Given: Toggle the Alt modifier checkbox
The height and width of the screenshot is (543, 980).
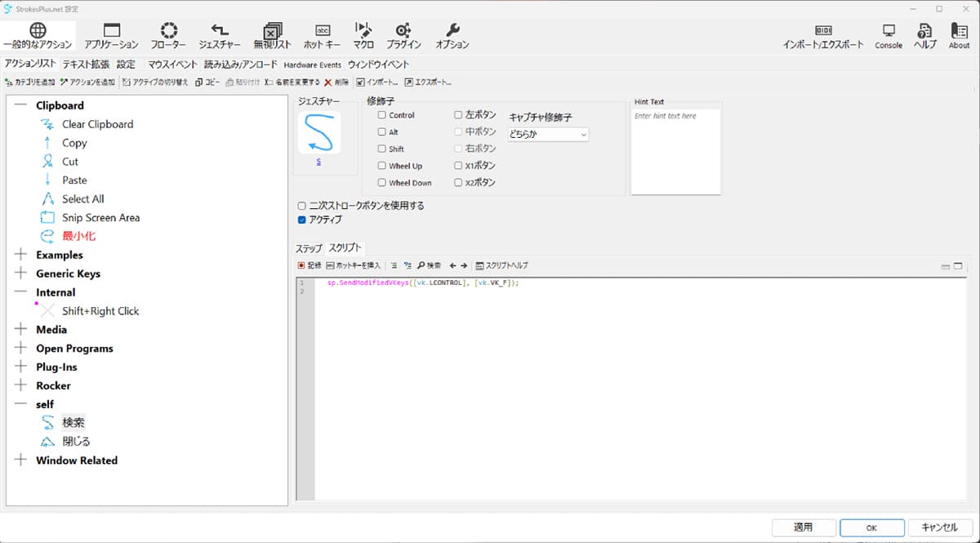Looking at the screenshot, I should pos(382,131).
